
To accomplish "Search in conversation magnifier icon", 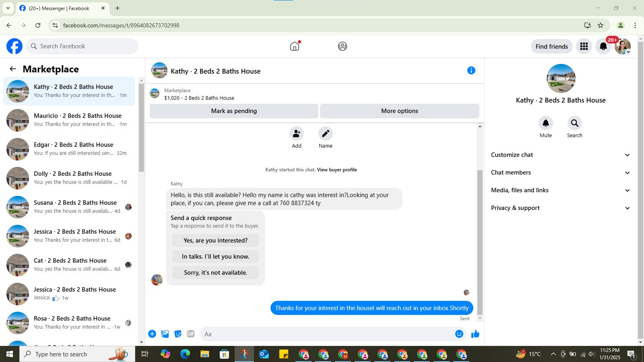I will pos(575,123).
